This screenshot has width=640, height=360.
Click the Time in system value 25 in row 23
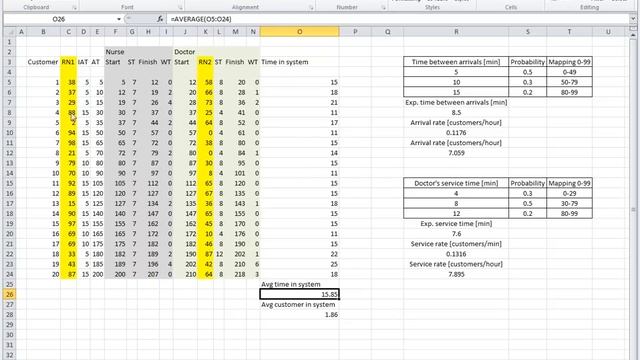[300, 264]
